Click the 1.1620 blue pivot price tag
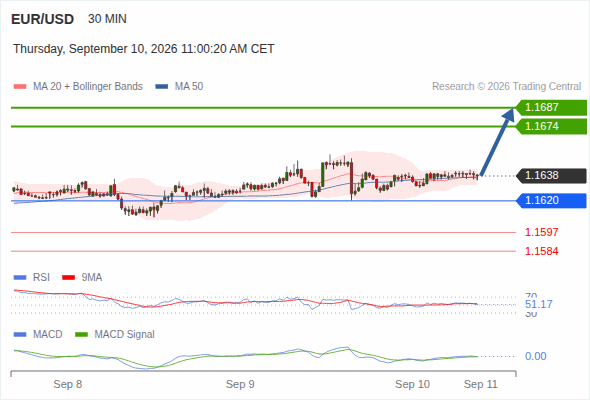Image resolution: width=590 pixels, height=400 pixels. pyautogui.click(x=551, y=201)
